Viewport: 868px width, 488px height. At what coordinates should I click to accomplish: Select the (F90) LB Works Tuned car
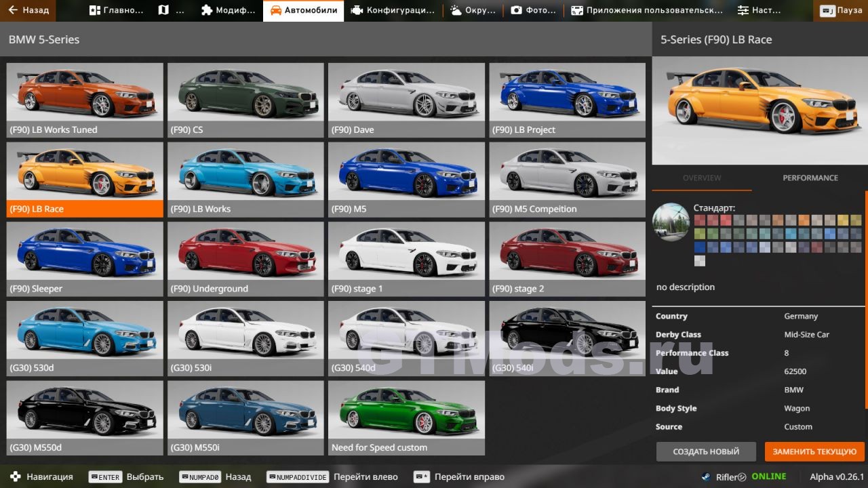(x=85, y=100)
